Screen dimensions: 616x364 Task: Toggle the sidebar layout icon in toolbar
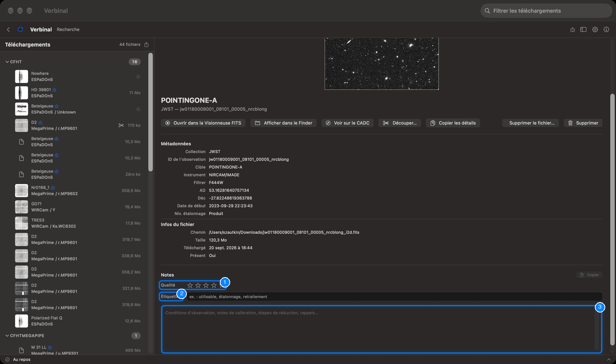coord(583,30)
